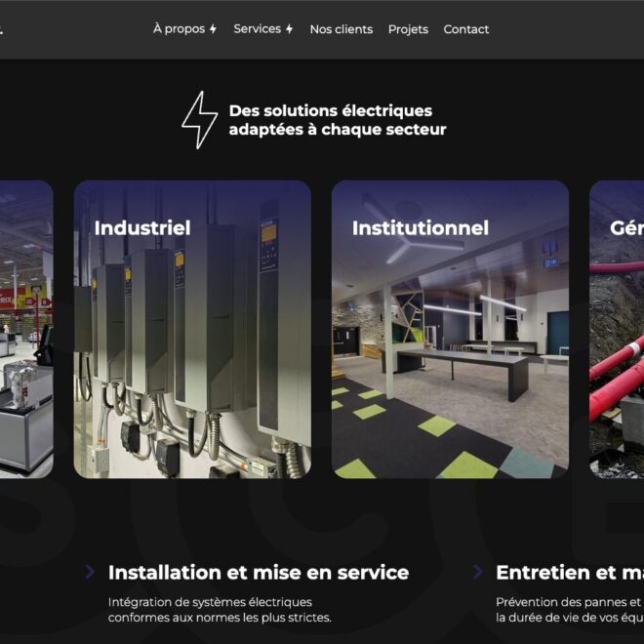644x644 pixels.
Task: Open the Projets page
Action: (x=408, y=29)
